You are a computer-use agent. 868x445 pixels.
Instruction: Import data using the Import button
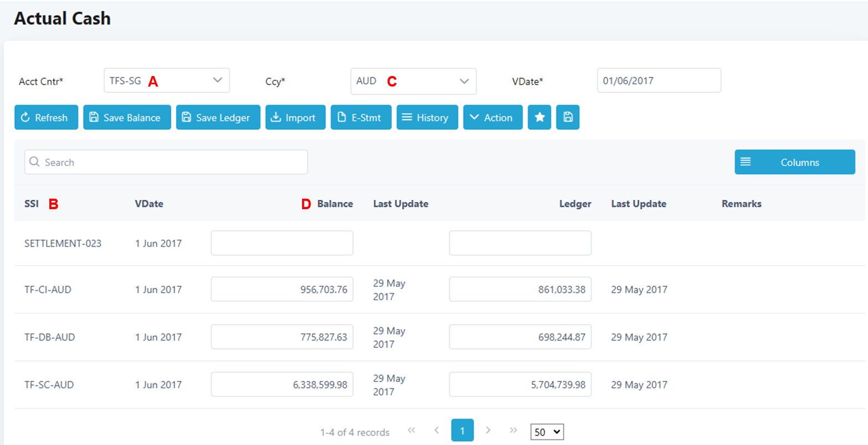point(295,117)
